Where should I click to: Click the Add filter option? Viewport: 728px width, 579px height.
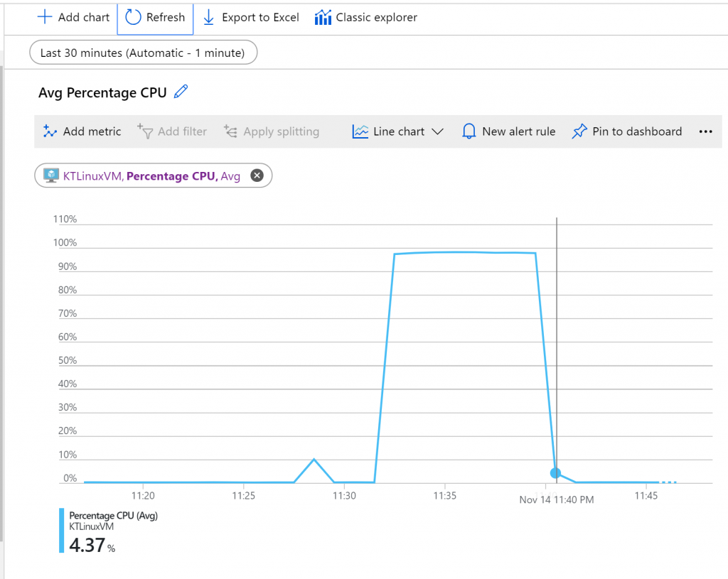[x=172, y=131]
